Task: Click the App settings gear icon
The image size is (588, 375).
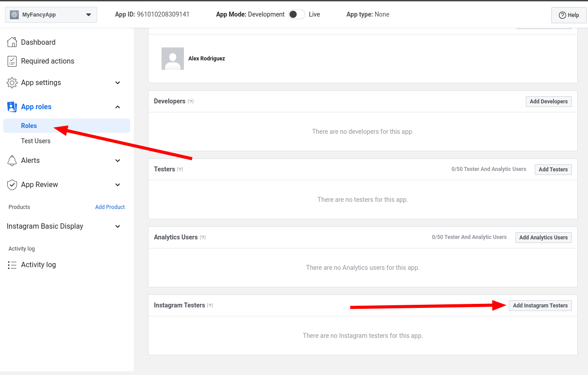Action: 12,83
